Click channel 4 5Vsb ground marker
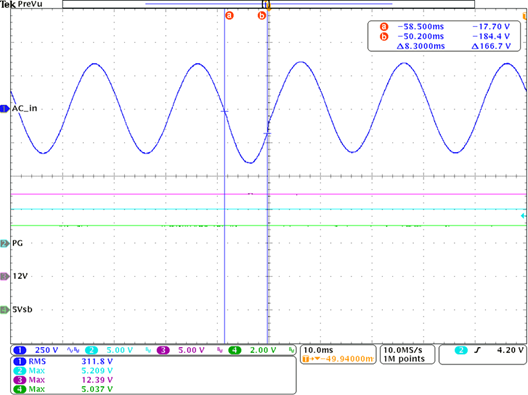Viewport: 528px width, 395px height. 4,310
